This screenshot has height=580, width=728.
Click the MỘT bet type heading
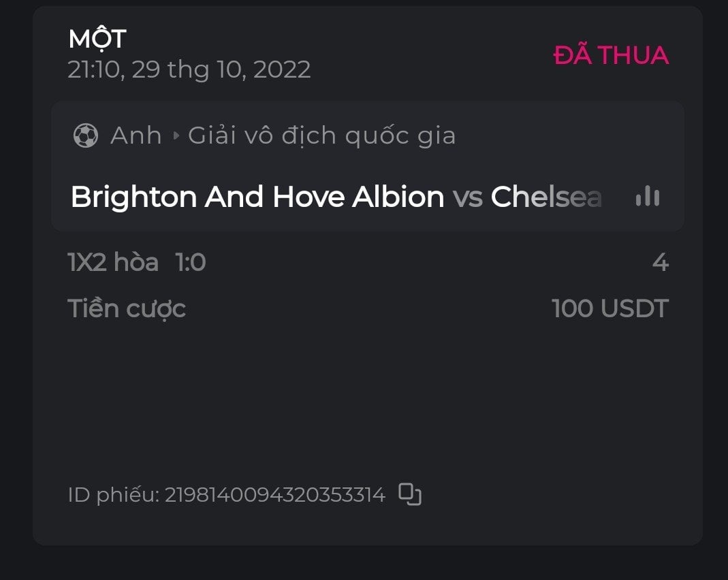(97, 39)
